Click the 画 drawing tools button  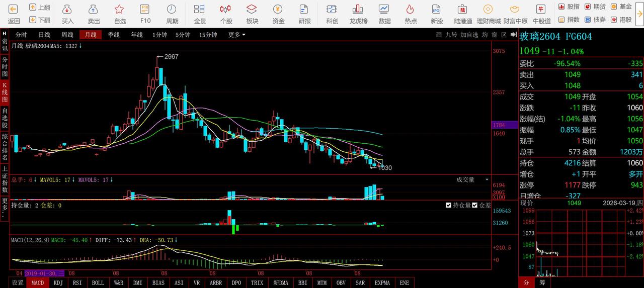439,35
